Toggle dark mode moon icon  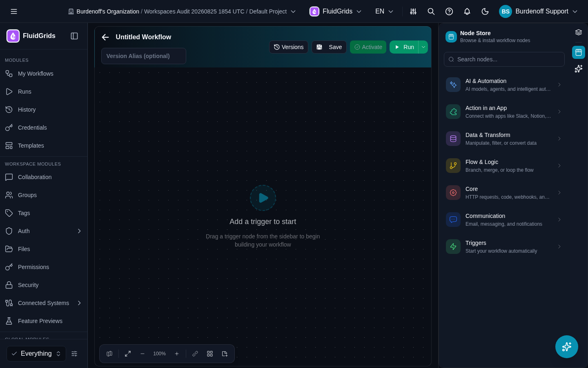pyautogui.click(x=485, y=11)
